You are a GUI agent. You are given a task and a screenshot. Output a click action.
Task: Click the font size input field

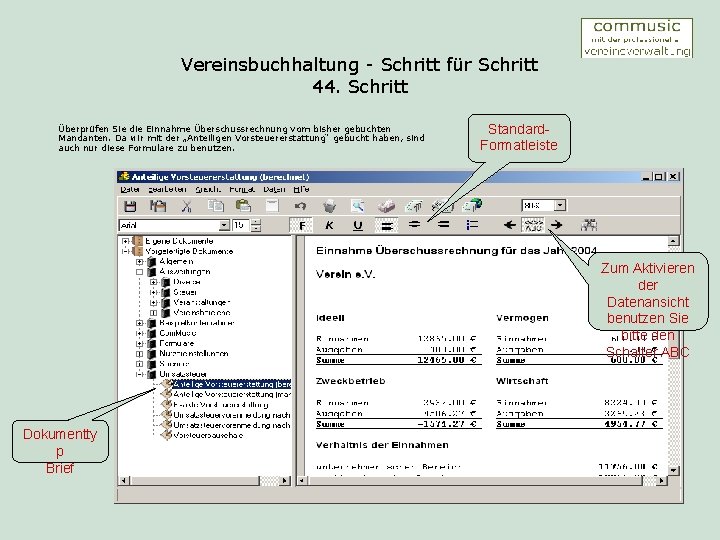pyautogui.click(x=242, y=225)
